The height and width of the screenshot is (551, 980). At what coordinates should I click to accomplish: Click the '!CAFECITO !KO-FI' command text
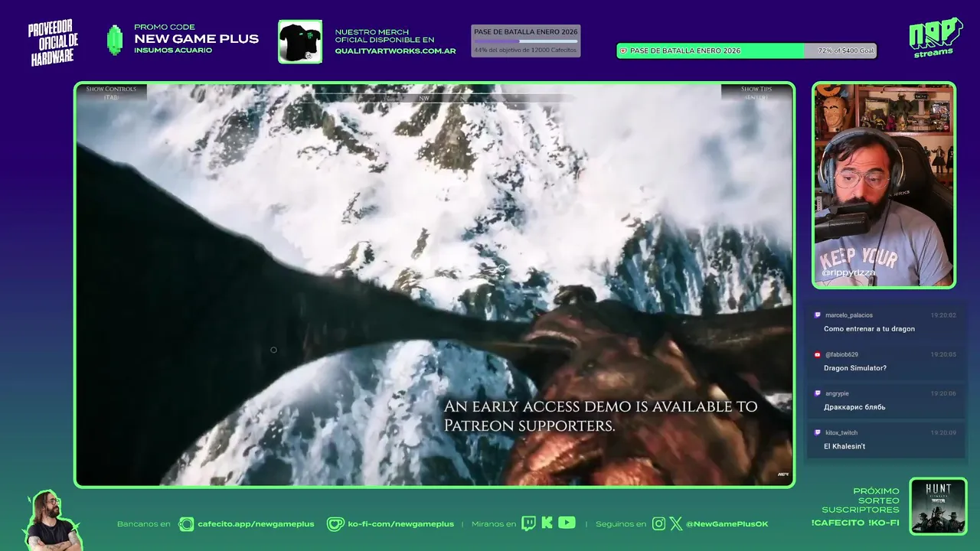click(855, 523)
